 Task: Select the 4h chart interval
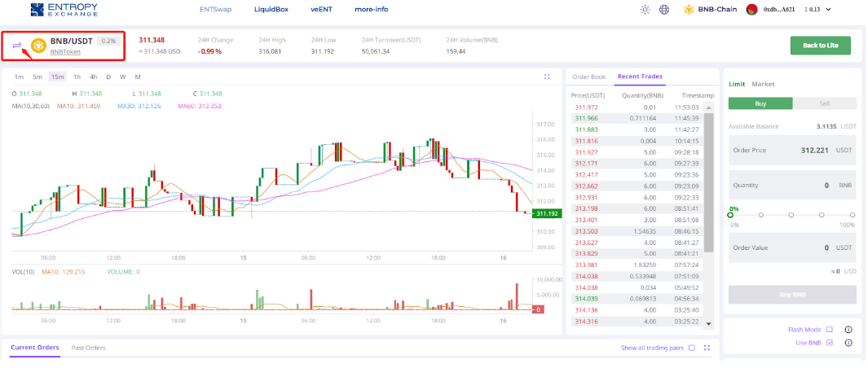coord(94,77)
